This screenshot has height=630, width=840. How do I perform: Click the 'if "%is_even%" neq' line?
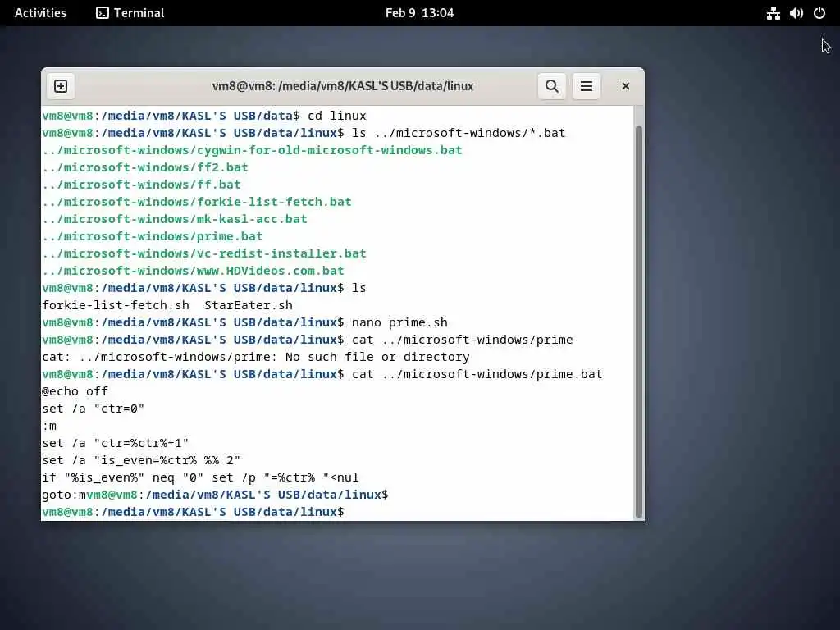200,477
